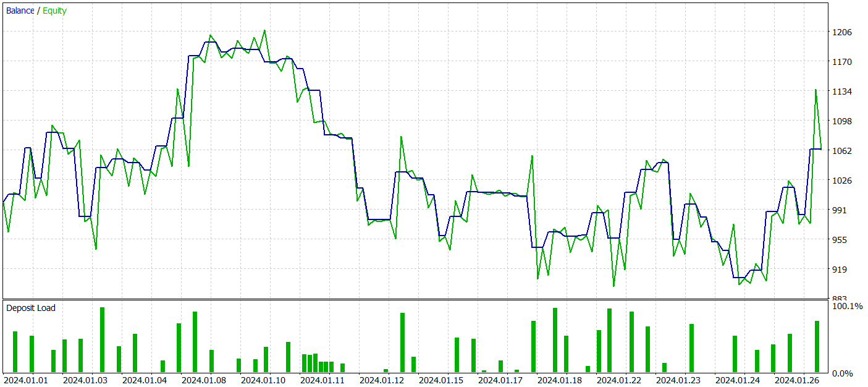
Task: Select the 2024.01.17 date label
Action: (500, 380)
